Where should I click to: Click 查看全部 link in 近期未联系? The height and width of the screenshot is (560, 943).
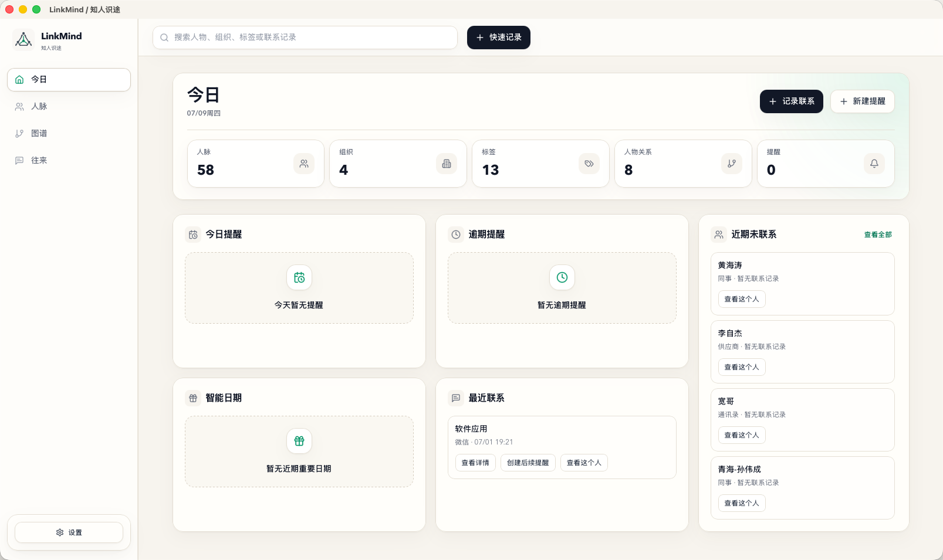[878, 235]
